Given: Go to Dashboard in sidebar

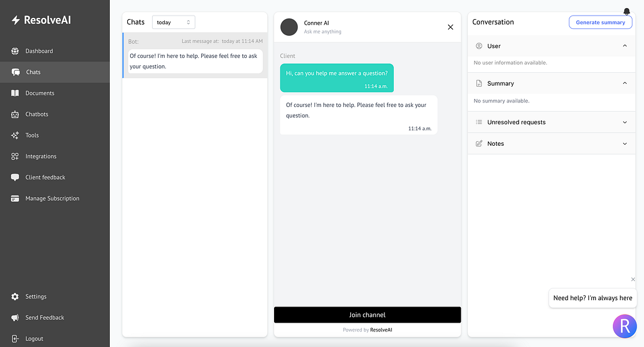Looking at the screenshot, I should [x=39, y=51].
